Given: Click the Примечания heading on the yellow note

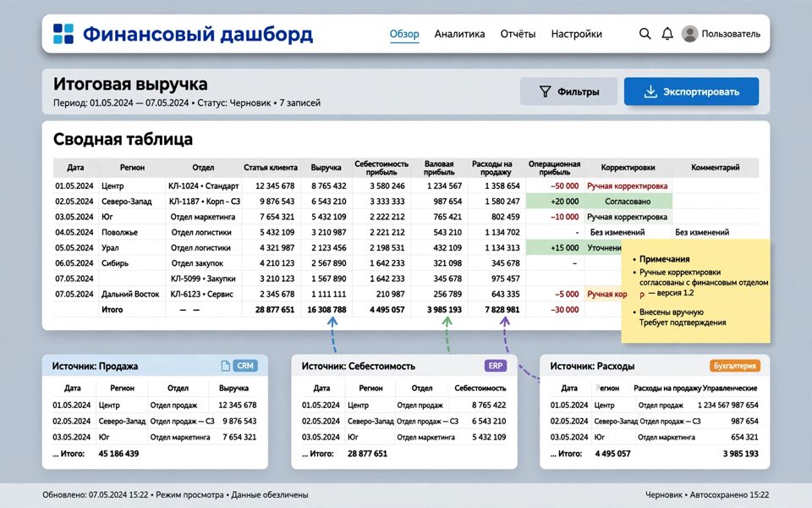Looking at the screenshot, I should coord(665,259).
